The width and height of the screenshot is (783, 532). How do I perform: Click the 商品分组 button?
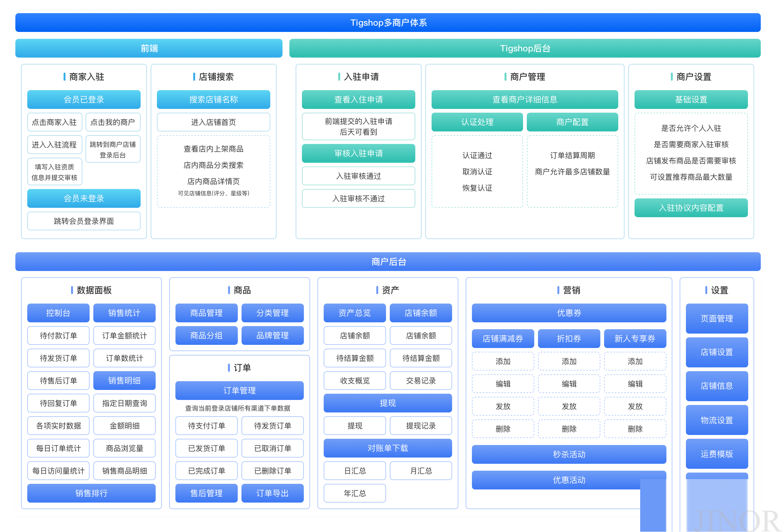206,335
